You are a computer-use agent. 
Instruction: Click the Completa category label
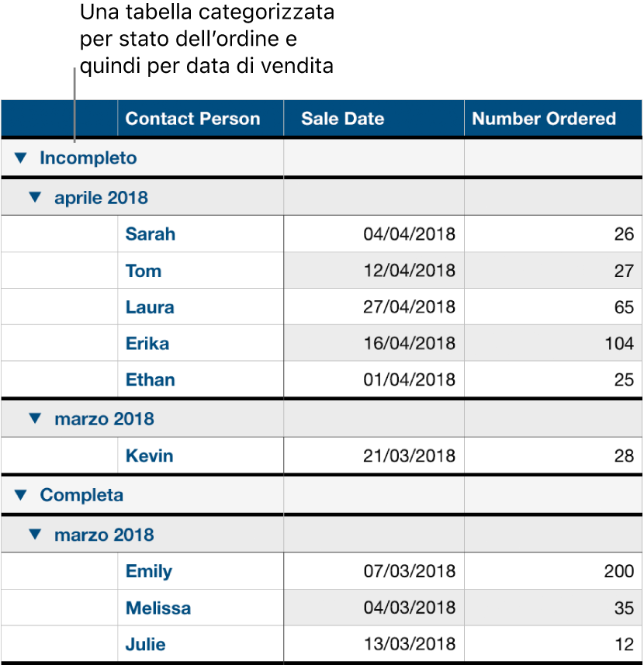click(x=81, y=494)
